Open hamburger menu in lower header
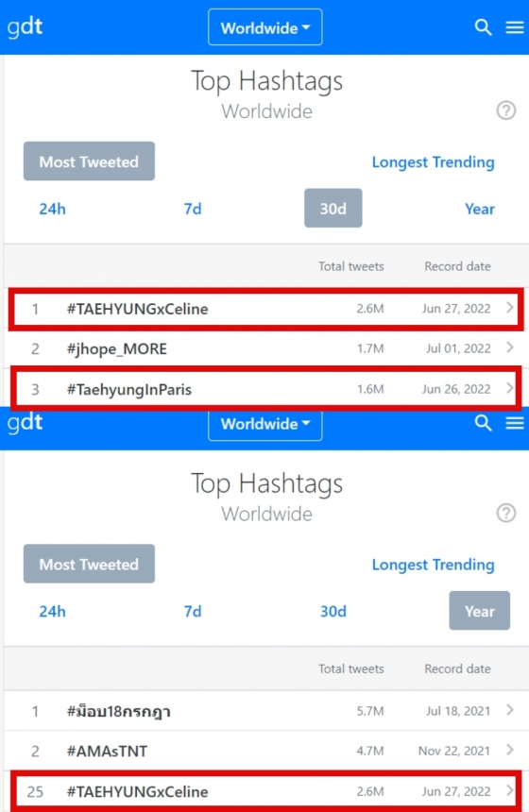 point(515,423)
